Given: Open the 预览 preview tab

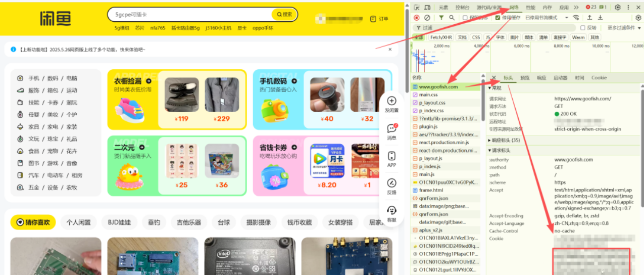Looking at the screenshot, I should 525,78.
